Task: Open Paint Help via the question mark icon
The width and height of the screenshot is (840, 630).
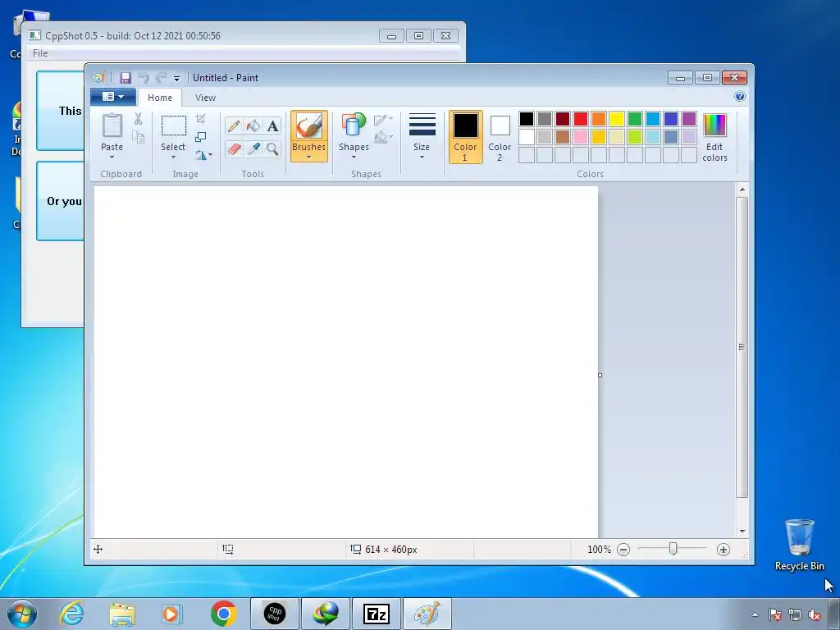Action: (740, 97)
